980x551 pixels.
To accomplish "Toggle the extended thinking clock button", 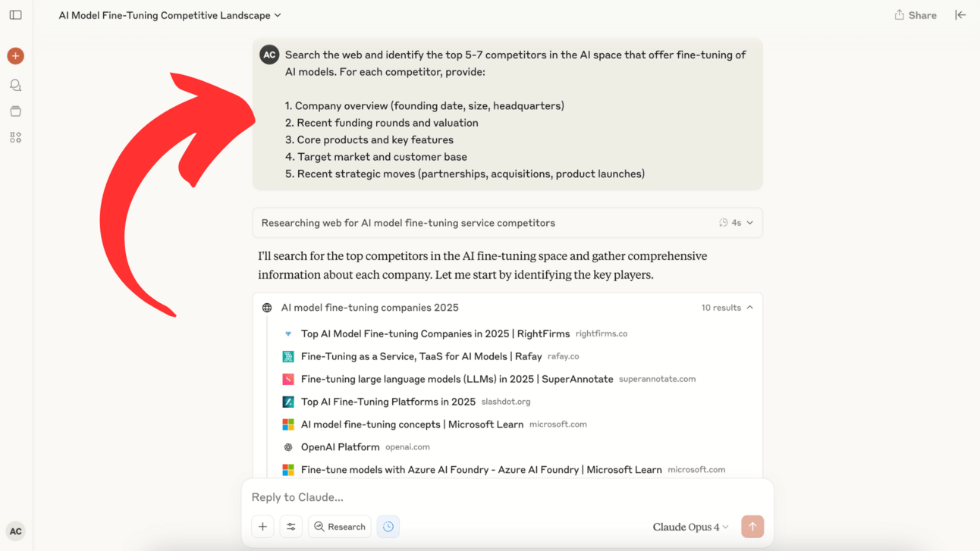I will (388, 527).
